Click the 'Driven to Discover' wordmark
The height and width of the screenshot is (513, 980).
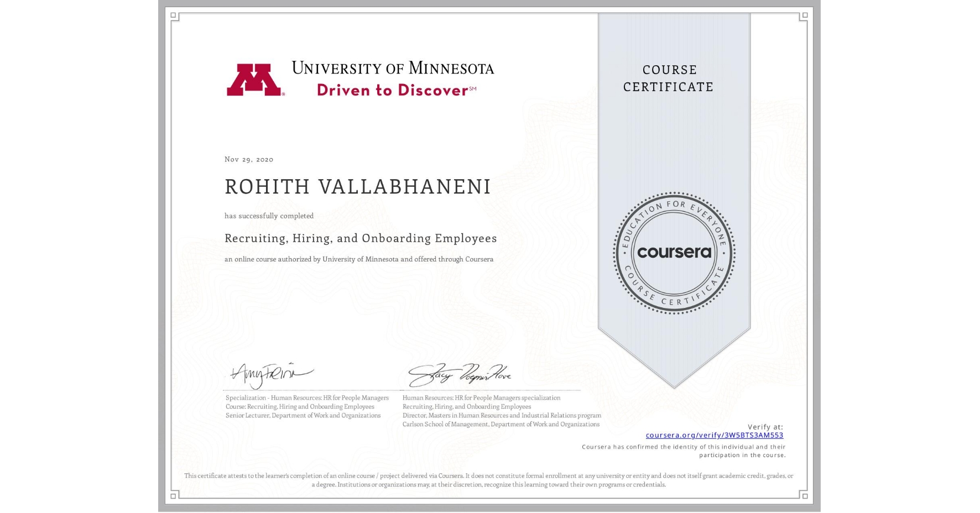pyautogui.click(x=393, y=90)
